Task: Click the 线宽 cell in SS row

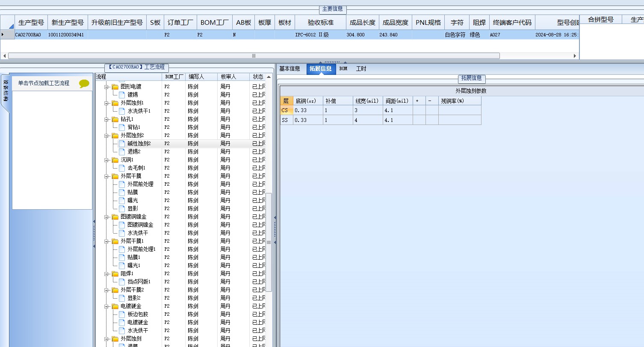Action: [368, 120]
